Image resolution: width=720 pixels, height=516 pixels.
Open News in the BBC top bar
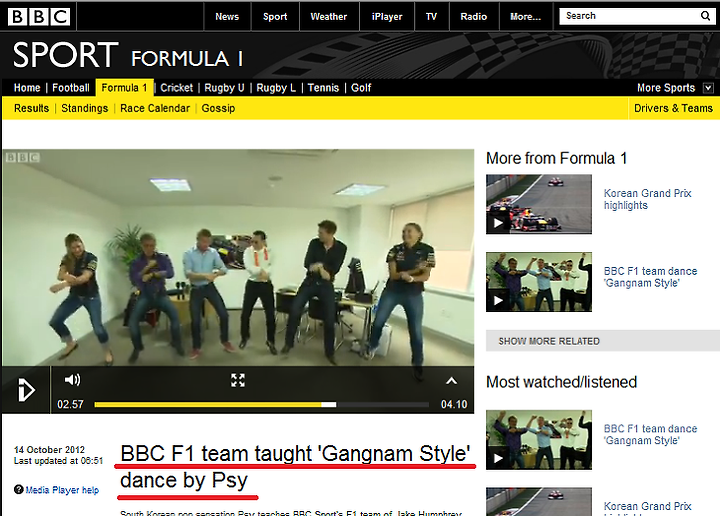coord(227,17)
